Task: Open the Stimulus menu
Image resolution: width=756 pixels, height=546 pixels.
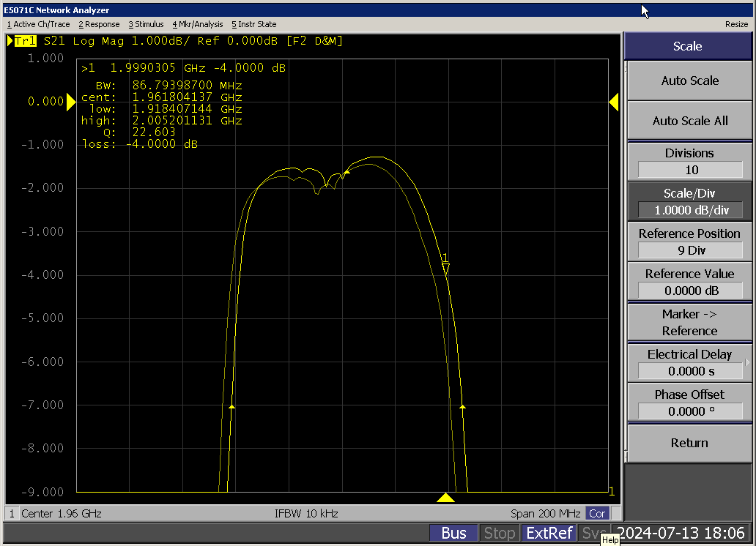Action: pyautogui.click(x=146, y=24)
